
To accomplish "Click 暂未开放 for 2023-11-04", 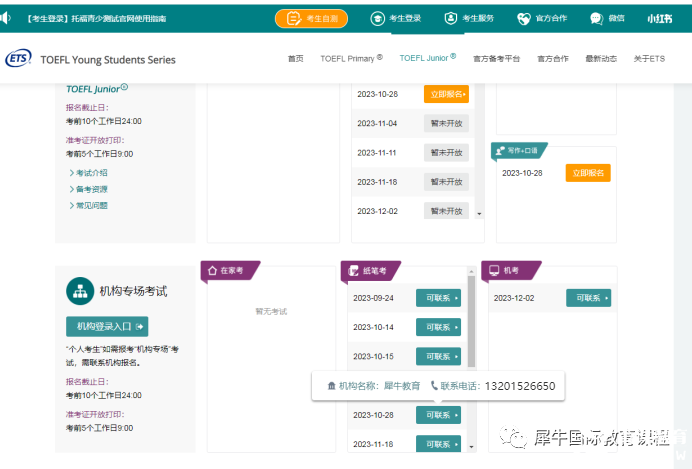I will [446, 124].
